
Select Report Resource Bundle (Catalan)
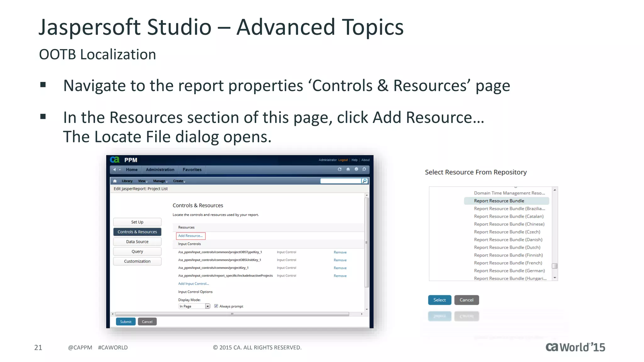click(509, 217)
